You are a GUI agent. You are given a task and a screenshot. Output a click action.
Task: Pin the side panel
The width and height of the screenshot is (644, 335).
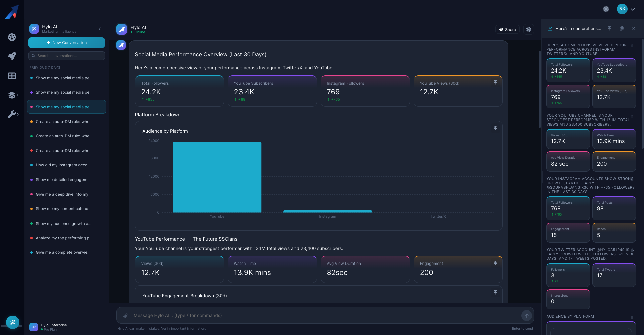(x=609, y=29)
